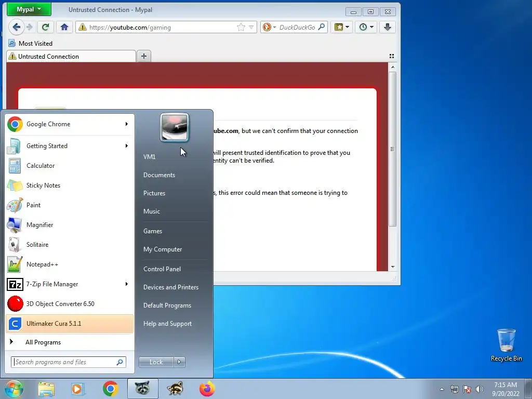Click the Search programs and files box

click(68, 362)
